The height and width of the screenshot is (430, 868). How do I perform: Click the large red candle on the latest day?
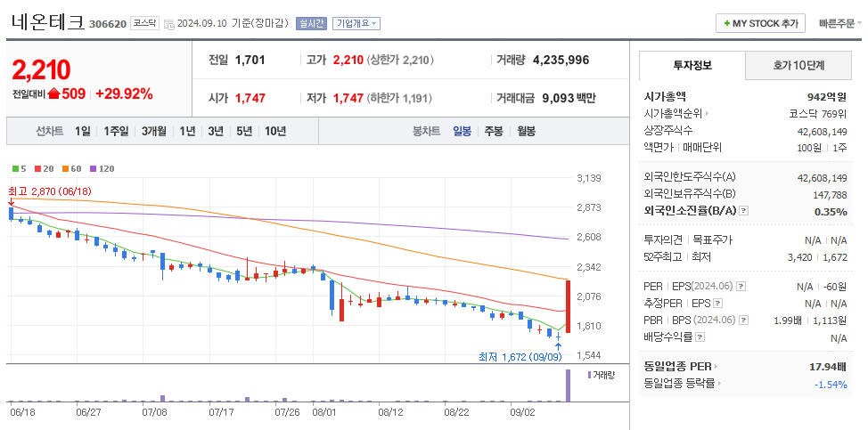click(x=568, y=306)
